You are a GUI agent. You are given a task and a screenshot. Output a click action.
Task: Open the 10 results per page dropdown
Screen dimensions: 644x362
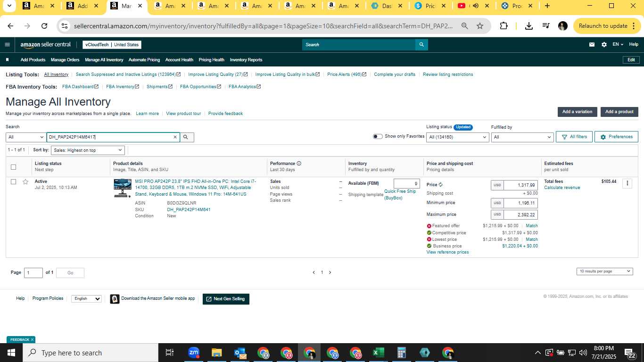[x=604, y=271]
